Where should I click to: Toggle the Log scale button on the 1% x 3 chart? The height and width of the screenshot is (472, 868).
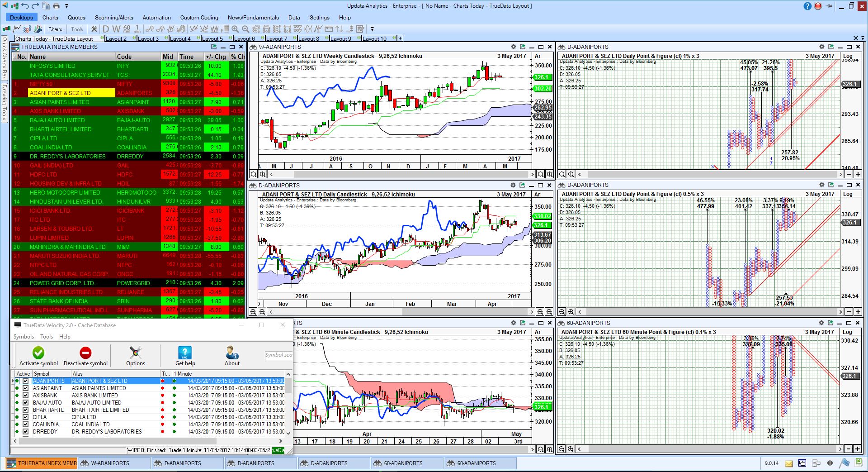point(848,56)
